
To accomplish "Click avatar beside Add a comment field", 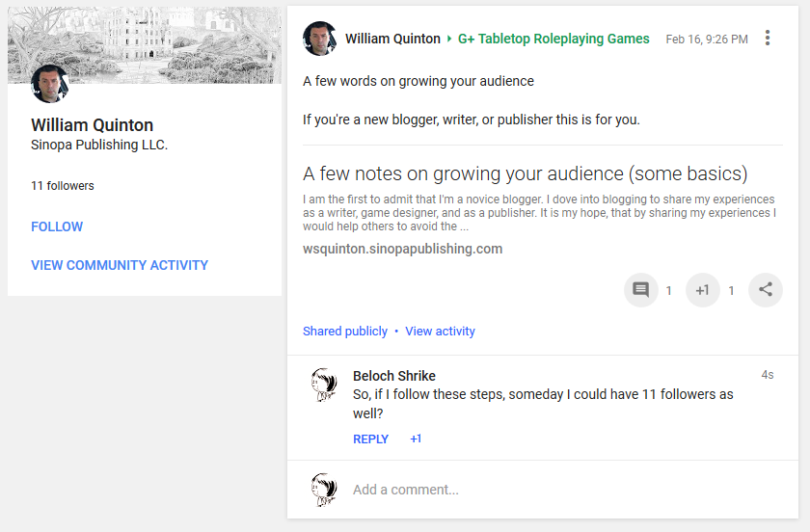I will point(324,490).
